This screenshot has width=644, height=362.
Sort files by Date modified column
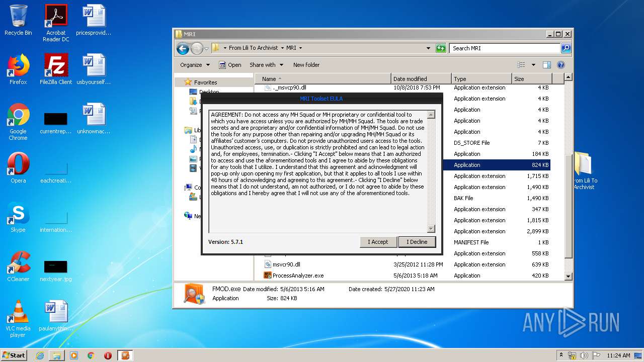(421, 79)
